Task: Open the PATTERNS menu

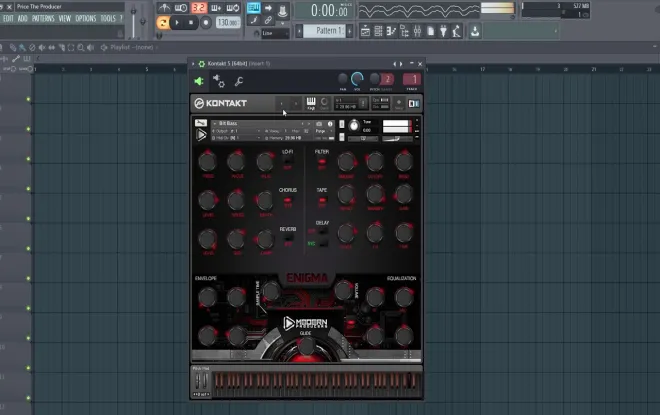Action: (43, 19)
